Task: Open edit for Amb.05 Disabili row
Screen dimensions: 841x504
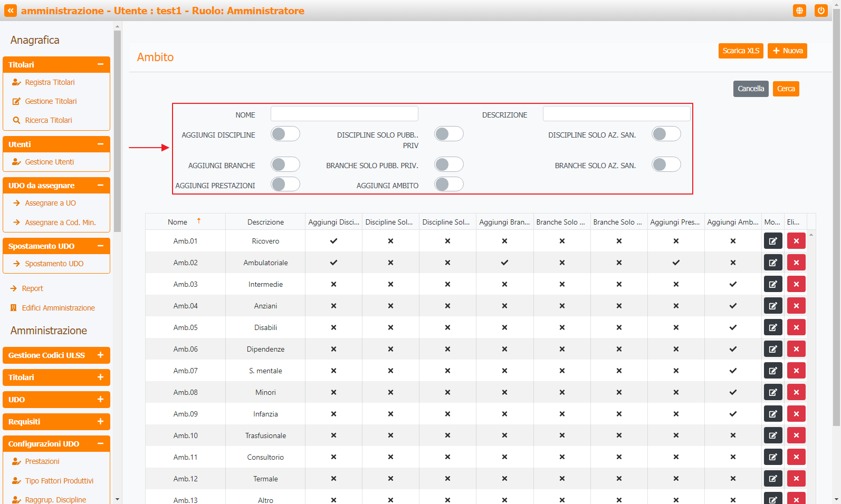Action: [x=772, y=327]
